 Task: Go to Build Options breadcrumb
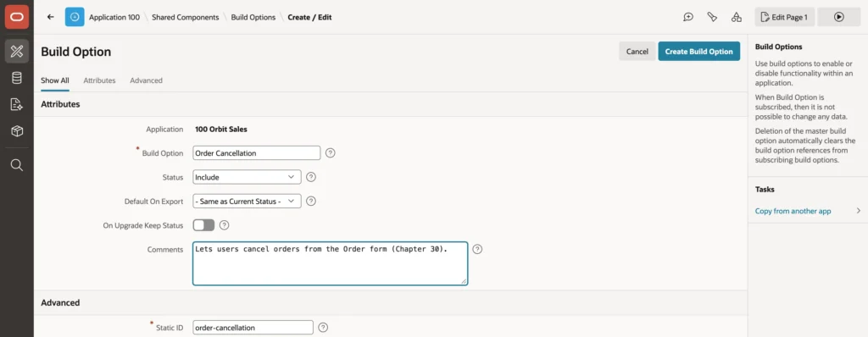[253, 17]
